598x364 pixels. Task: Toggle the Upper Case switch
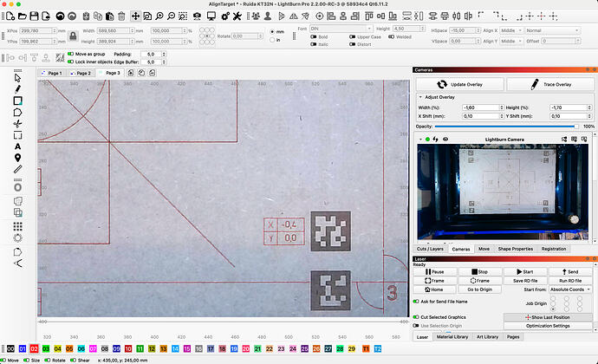[352, 37]
